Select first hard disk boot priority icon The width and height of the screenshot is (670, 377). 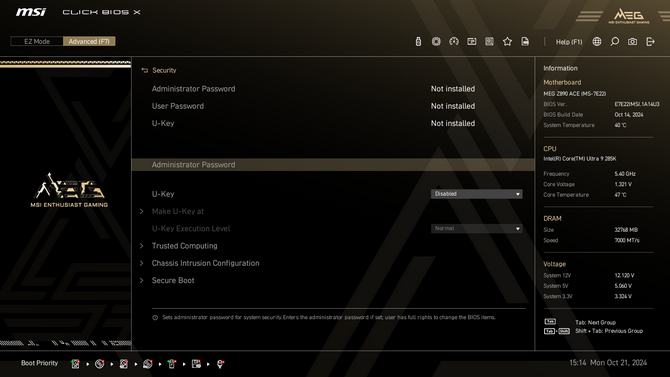(x=76, y=364)
